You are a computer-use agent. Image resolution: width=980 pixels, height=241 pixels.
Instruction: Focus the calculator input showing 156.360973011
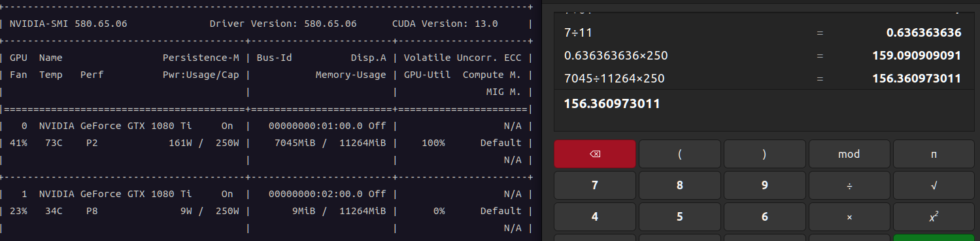pos(764,110)
